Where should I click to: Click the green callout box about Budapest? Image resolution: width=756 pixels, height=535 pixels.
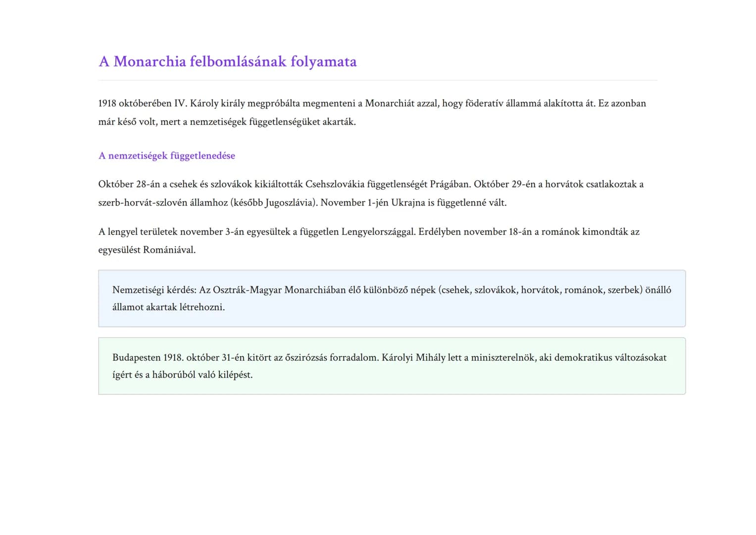point(391,366)
